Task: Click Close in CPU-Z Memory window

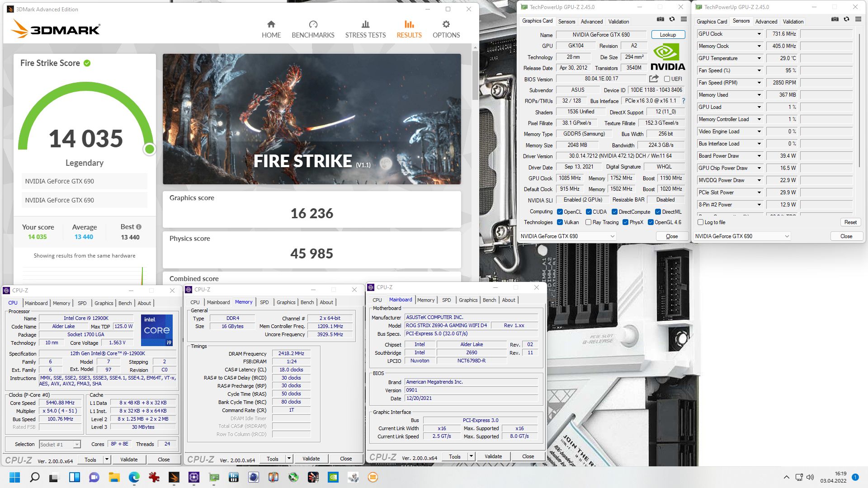Action: pos(346,459)
